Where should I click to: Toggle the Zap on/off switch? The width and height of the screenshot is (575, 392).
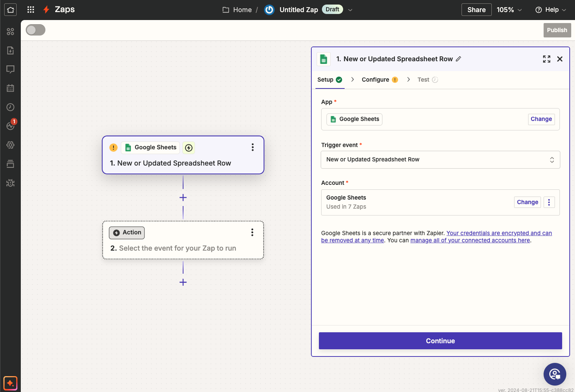[35, 29]
